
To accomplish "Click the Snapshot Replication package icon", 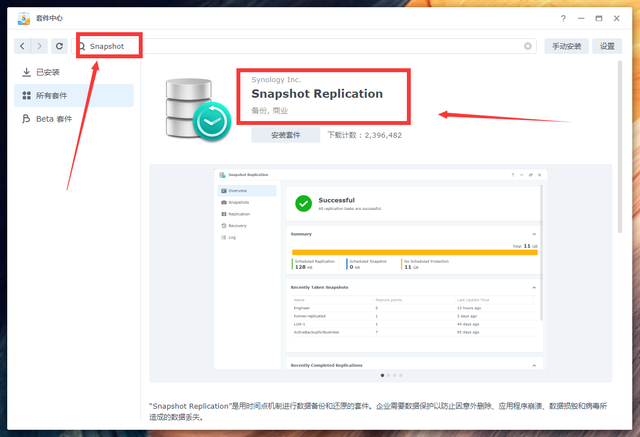I will pos(198,109).
